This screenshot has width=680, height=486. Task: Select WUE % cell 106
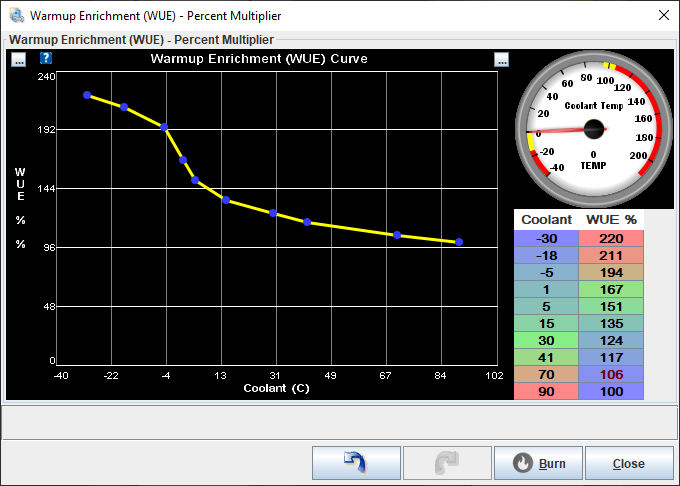pos(611,374)
